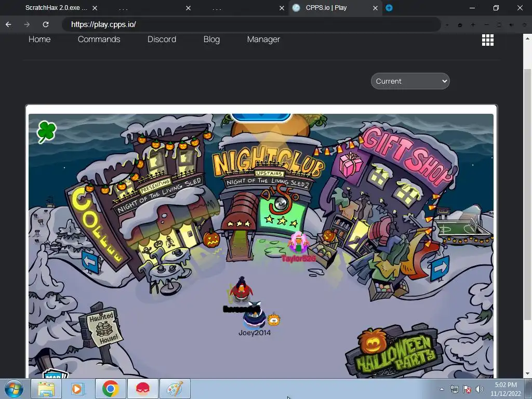The image size is (532, 399).
Task: Switch to the CPPS.io | Play tab
Action: click(x=326, y=8)
